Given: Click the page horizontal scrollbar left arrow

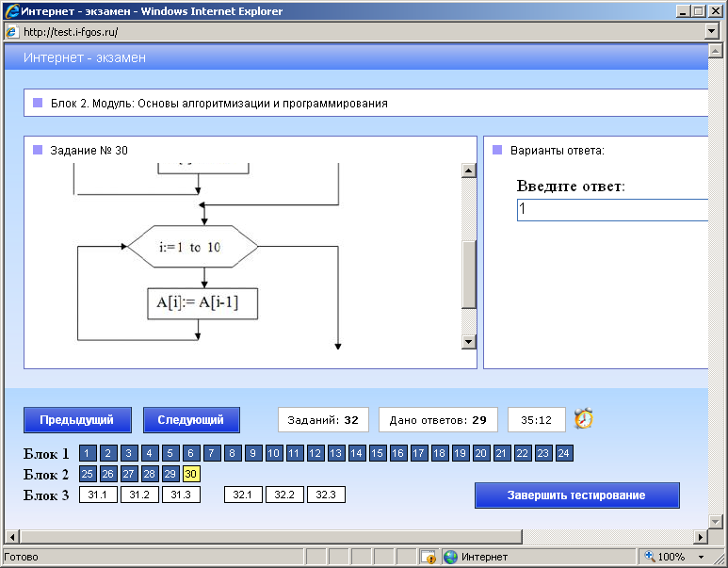Looking at the screenshot, I should click(x=11, y=537).
